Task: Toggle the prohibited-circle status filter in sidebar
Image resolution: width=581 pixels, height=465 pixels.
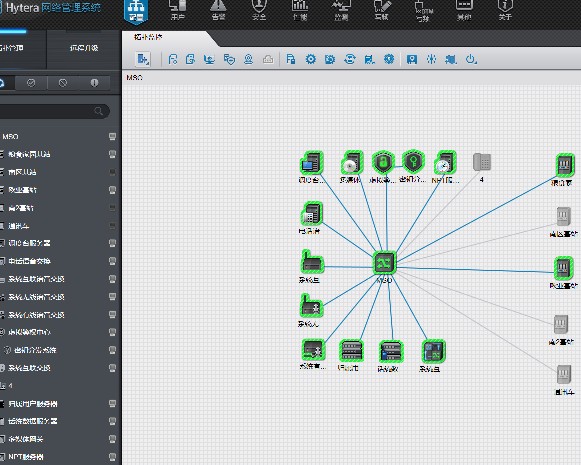Action: [x=63, y=83]
